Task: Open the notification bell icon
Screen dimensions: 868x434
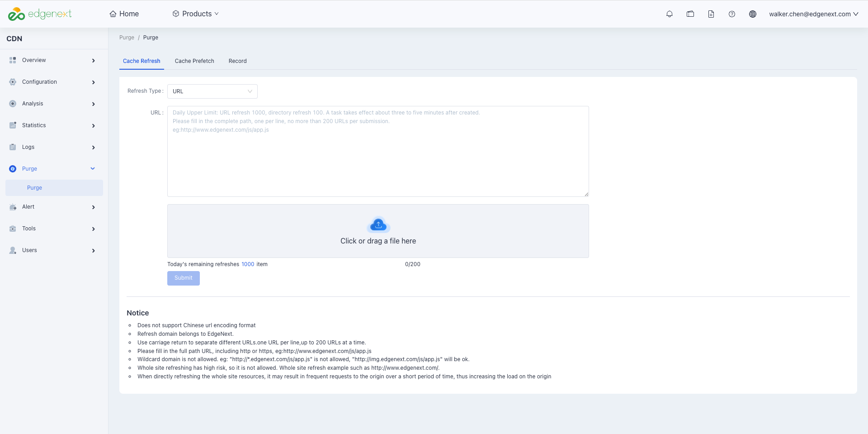Action: 670,14
